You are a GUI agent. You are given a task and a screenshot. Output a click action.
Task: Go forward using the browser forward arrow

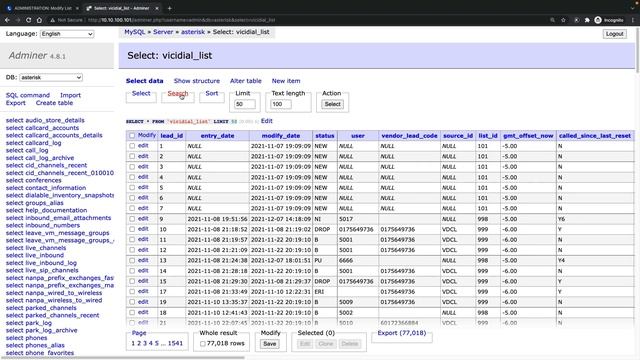pos(18,20)
